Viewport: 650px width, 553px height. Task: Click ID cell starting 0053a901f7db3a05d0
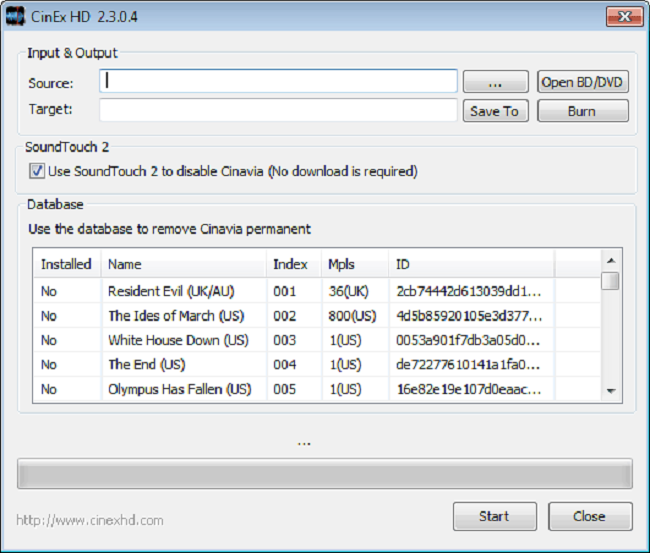pos(468,340)
